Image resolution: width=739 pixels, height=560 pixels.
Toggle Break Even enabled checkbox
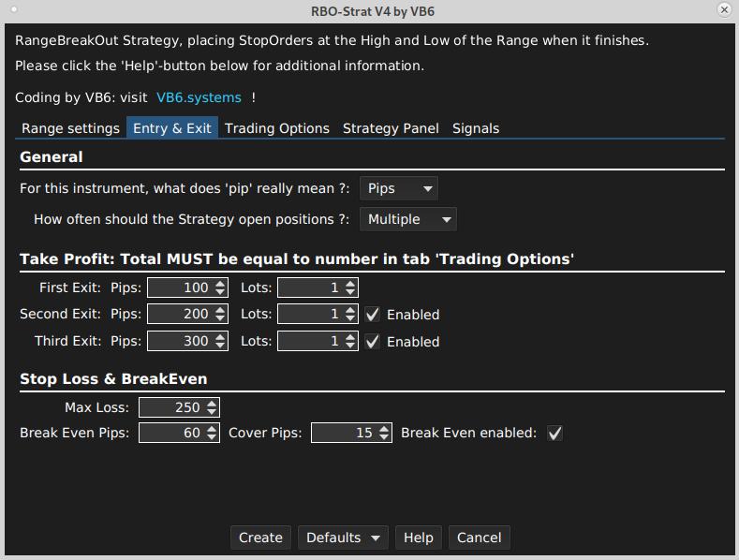coord(554,433)
